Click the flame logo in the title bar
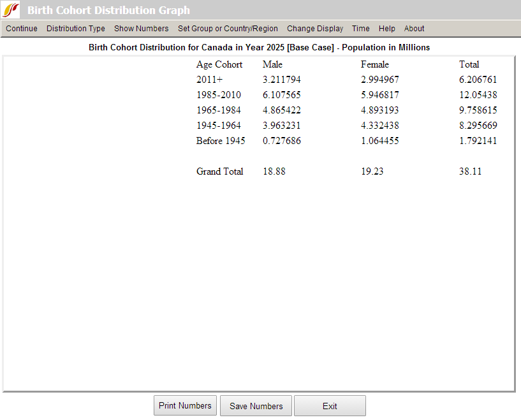Viewport: 521px width, 420px height. (x=10, y=10)
